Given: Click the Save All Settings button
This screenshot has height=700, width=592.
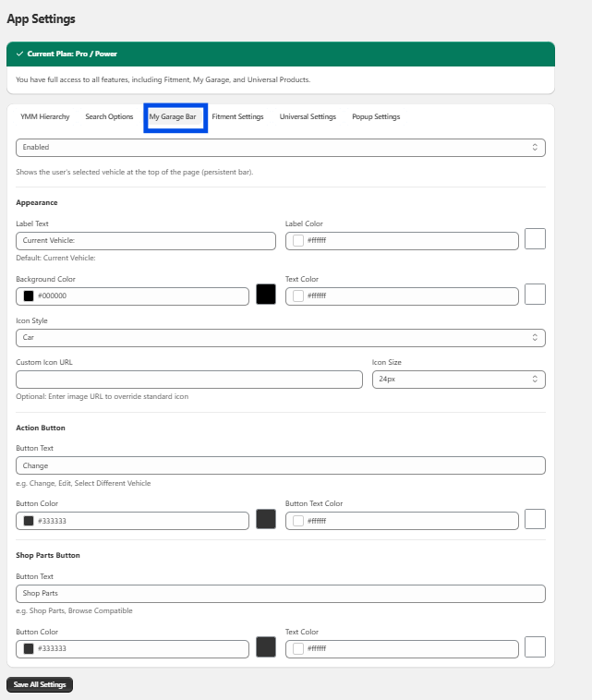Looking at the screenshot, I should pyautogui.click(x=40, y=684).
